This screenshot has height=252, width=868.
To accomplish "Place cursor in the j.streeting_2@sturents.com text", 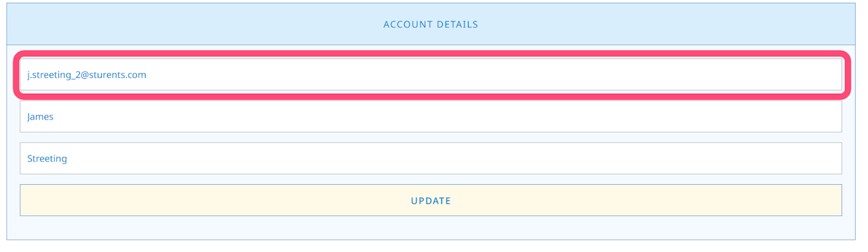I will [87, 75].
